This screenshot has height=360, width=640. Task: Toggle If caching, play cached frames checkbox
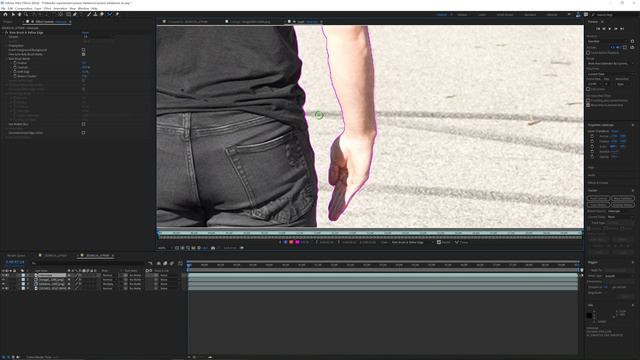pyautogui.click(x=588, y=100)
